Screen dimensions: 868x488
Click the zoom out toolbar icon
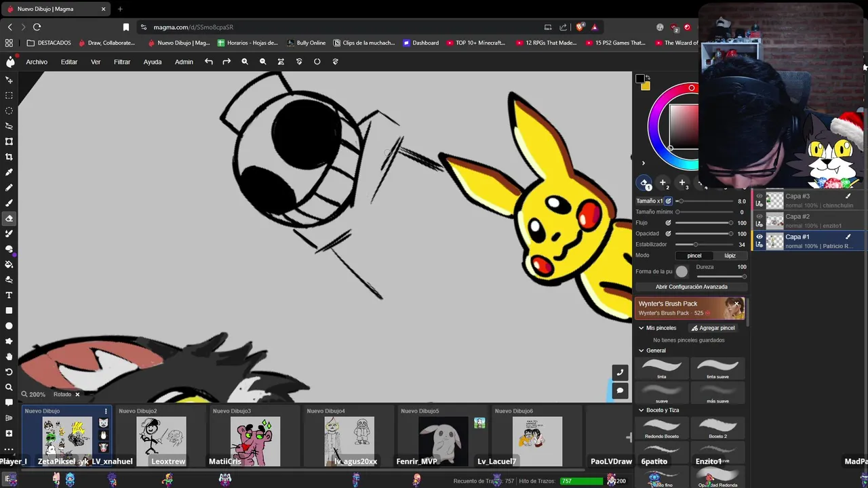(262, 62)
